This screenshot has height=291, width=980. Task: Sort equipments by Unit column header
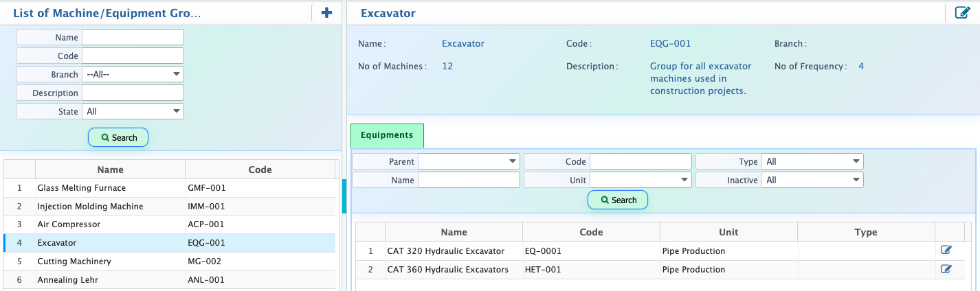pyautogui.click(x=729, y=232)
